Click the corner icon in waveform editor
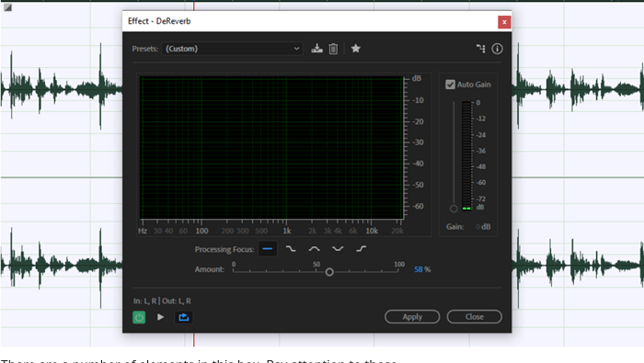This screenshot has width=644, height=363. (7, 7)
